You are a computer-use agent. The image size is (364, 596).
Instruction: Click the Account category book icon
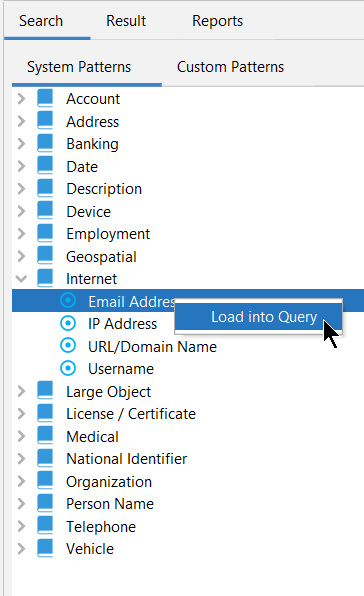[45, 98]
